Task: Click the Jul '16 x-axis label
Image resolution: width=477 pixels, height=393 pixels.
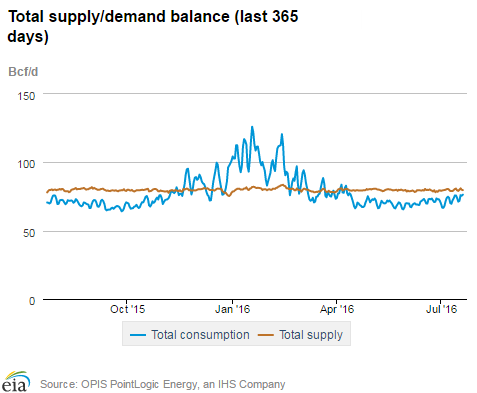Action: click(x=441, y=309)
